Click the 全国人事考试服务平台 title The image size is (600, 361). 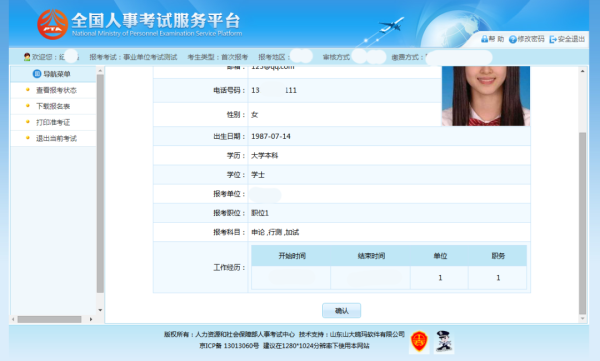coord(156,20)
